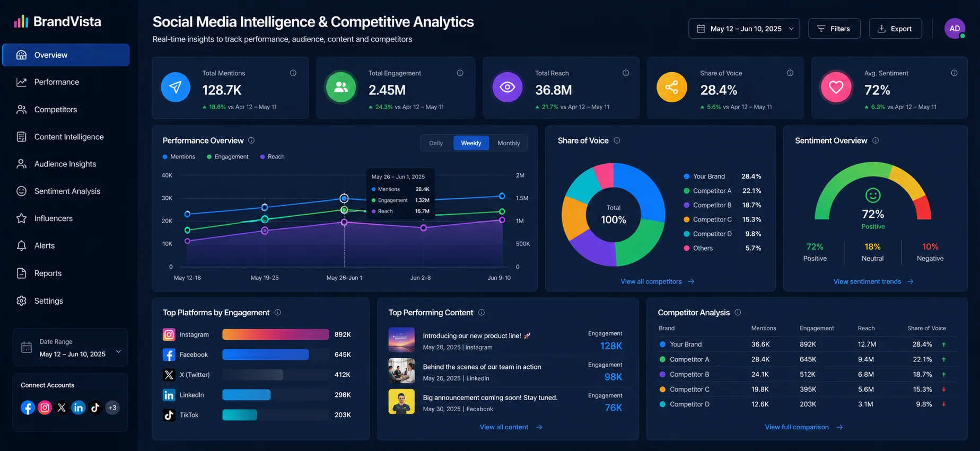Open View all competitors link

657,282
